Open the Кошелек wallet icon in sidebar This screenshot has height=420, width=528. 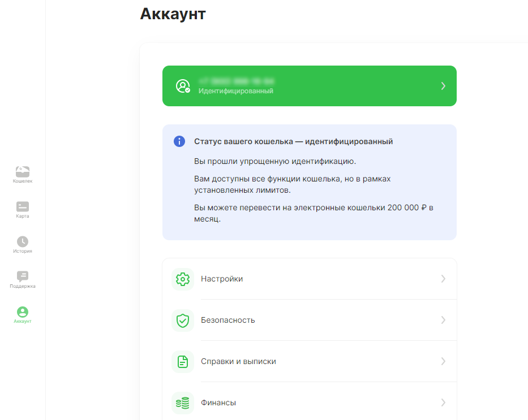(x=23, y=171)
